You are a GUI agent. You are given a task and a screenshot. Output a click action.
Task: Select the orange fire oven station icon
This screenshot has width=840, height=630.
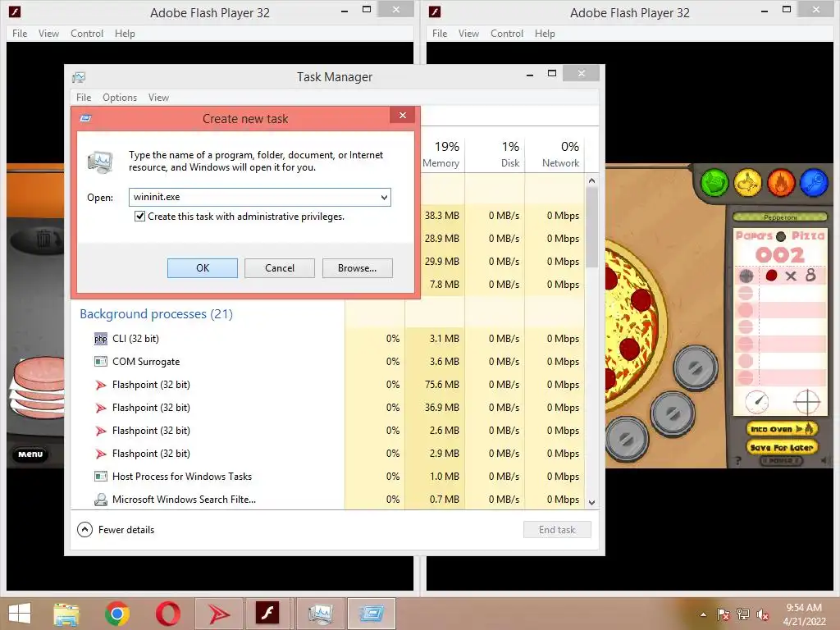pos(781,183)
